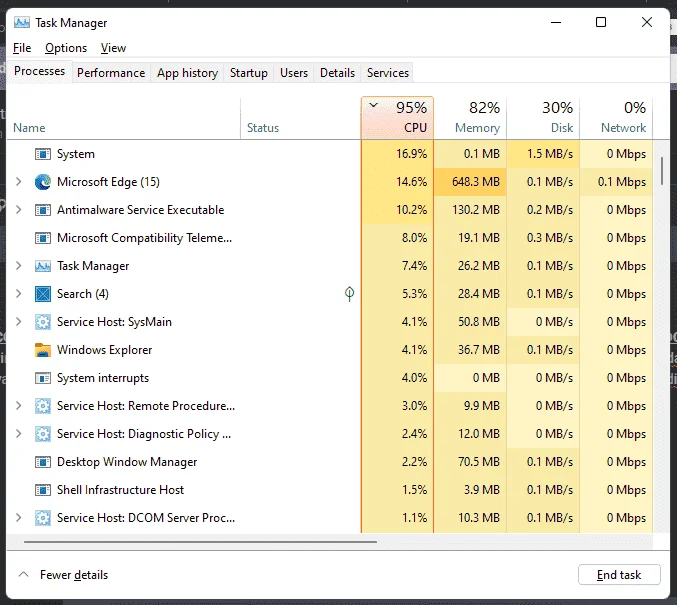Switch to the Details tab
This screenshot has height=605, width=677.
pyautogui.click(x=337, y=73)
